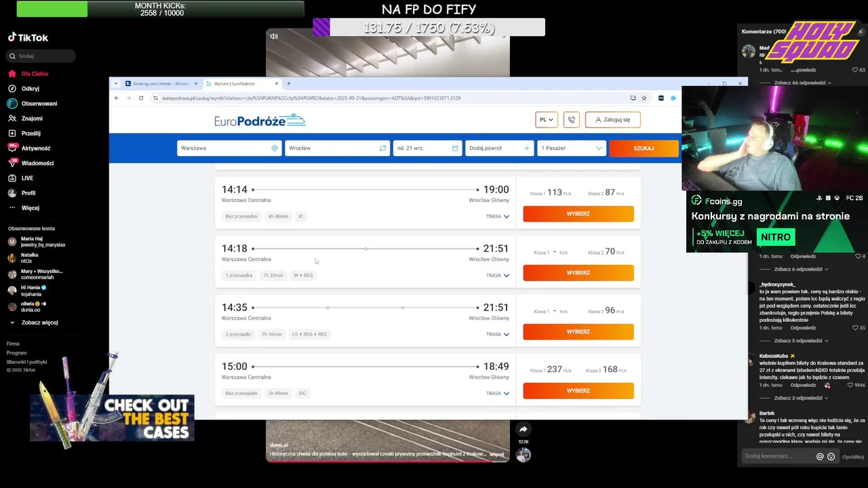The image size is (868, 488).
Task: Click the location target icon in Warszawa field
Action: pos(275,148)
